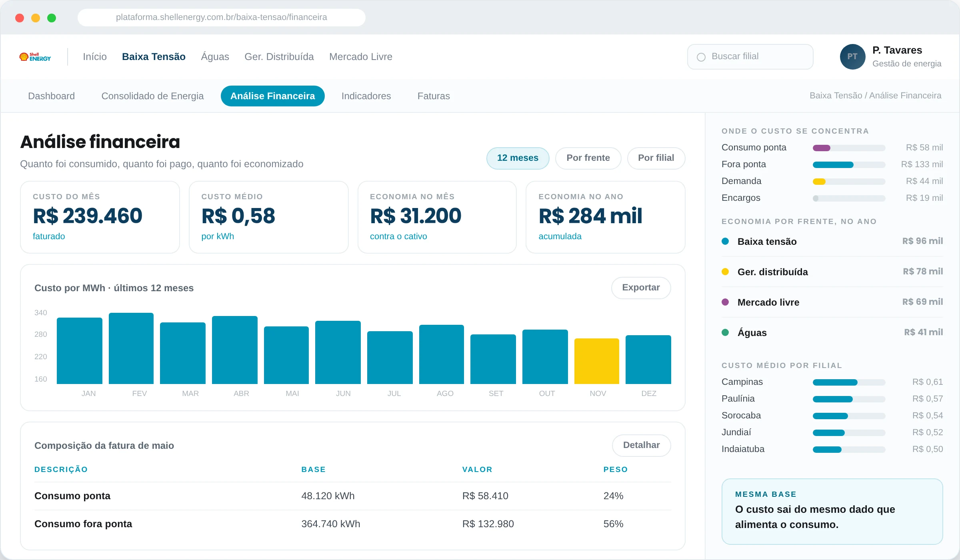This screenshot has height=560, width=960.
Task: Select the Análise Financeira tab
Action: [272, 96]
